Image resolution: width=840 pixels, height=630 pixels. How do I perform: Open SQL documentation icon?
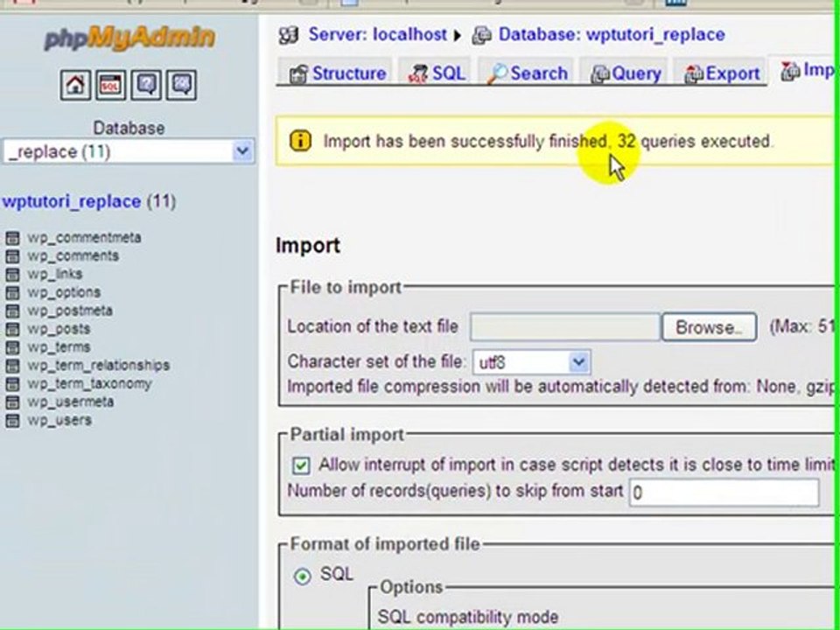click(x=182, y=85)
